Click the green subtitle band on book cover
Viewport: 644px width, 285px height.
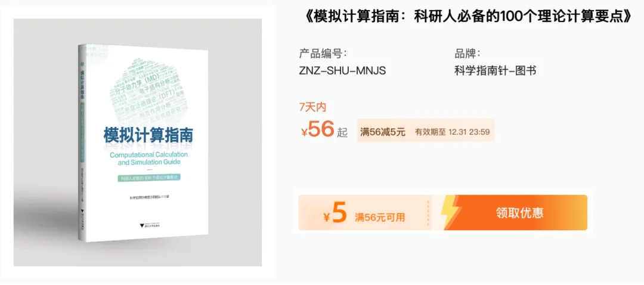tap(150, 178)
